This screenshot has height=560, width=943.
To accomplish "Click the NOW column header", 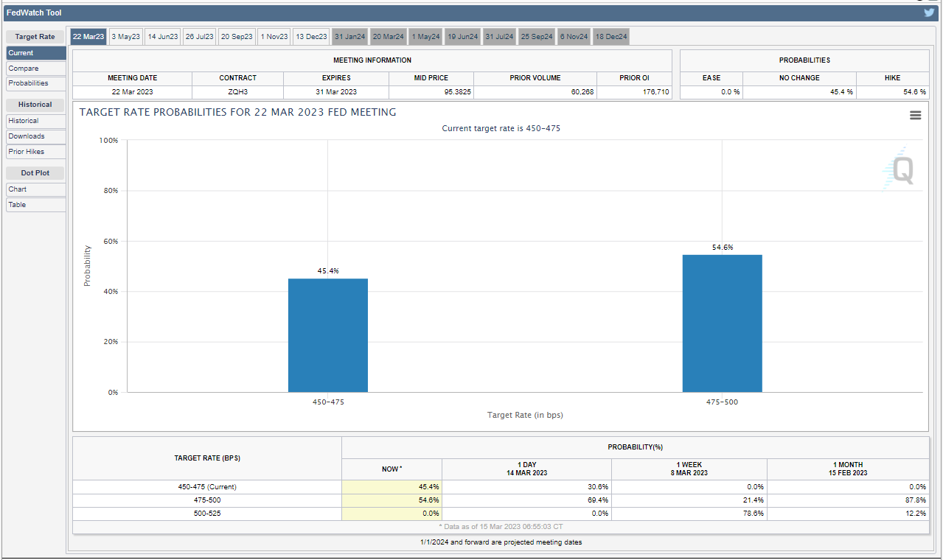I will 392,469.
